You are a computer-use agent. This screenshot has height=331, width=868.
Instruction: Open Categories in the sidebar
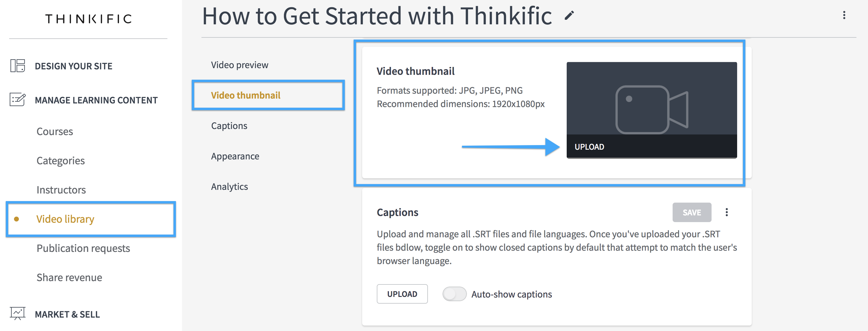(x=61, y=161)
